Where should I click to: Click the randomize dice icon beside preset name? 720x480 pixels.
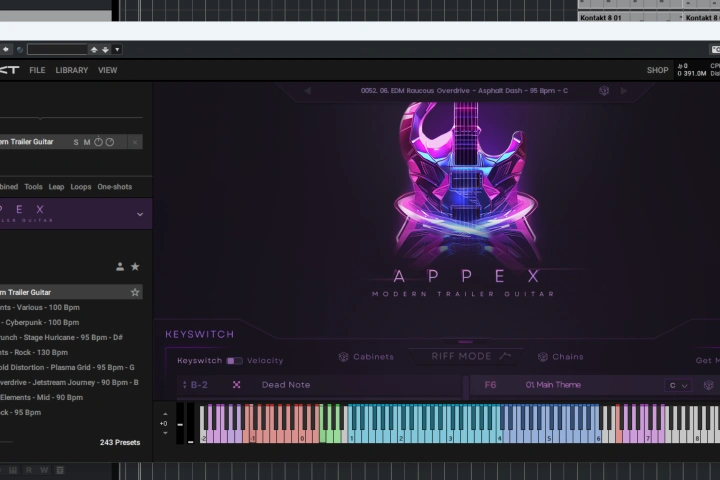[x=604, y=90]
